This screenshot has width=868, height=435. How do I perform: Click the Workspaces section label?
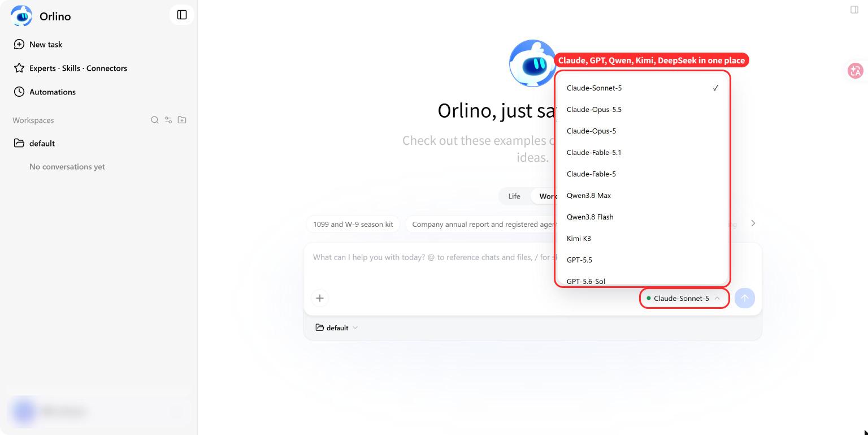coord(33,120)
